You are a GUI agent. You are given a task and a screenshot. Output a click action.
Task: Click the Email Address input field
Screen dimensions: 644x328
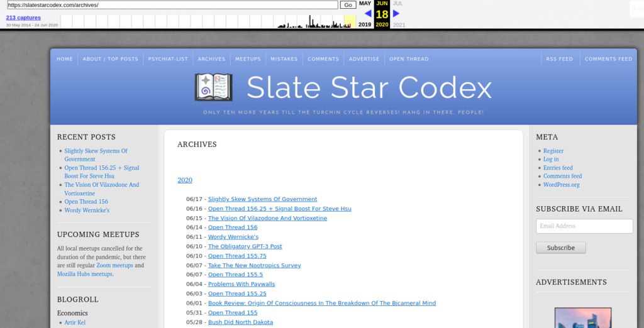click(584, 226)
